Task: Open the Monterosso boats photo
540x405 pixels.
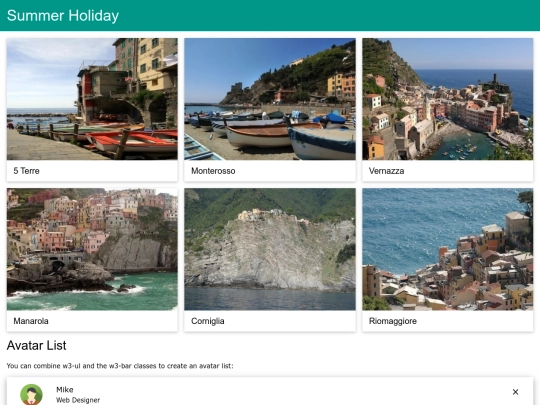Action: coord(270,99)
